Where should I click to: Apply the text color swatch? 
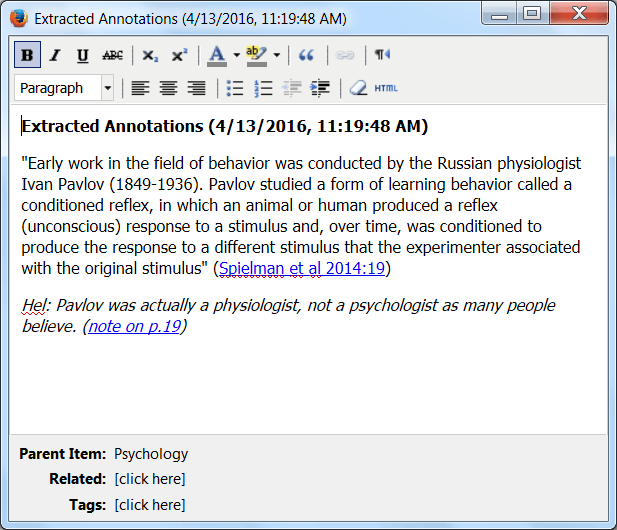[x=217, y=55]
